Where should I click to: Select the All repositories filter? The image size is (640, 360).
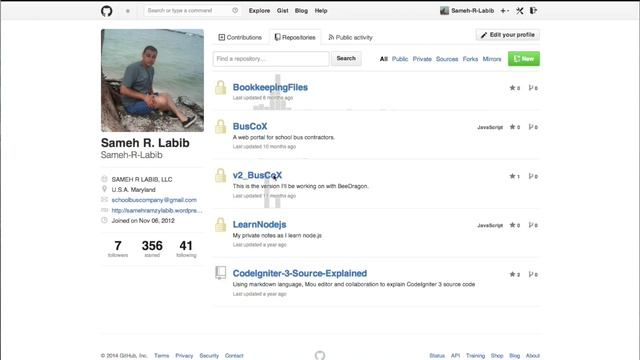(x=383, y=59)
